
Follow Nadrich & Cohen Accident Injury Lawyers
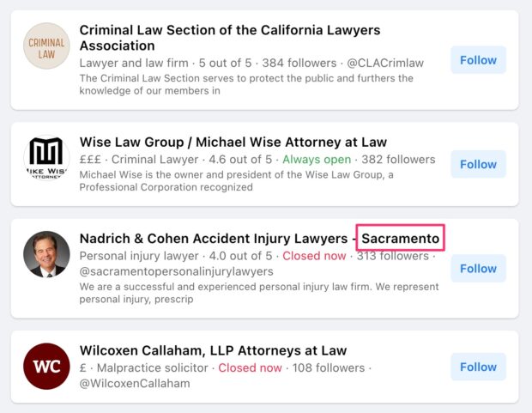(x=478, y=268)
